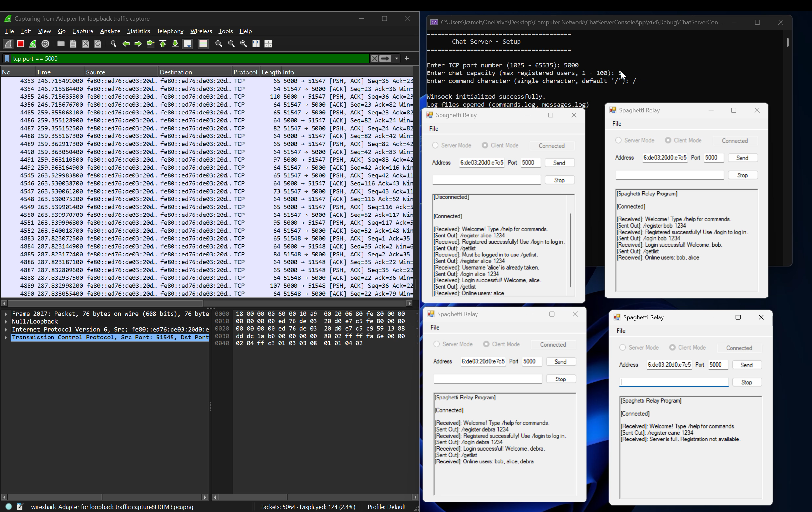Go back in packet history arrow

coord(126,44)
